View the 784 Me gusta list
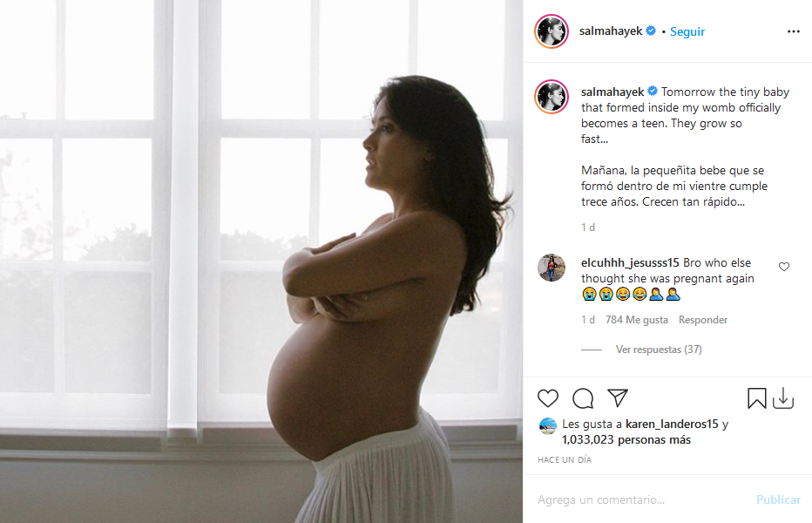 [x=637, y=320]
